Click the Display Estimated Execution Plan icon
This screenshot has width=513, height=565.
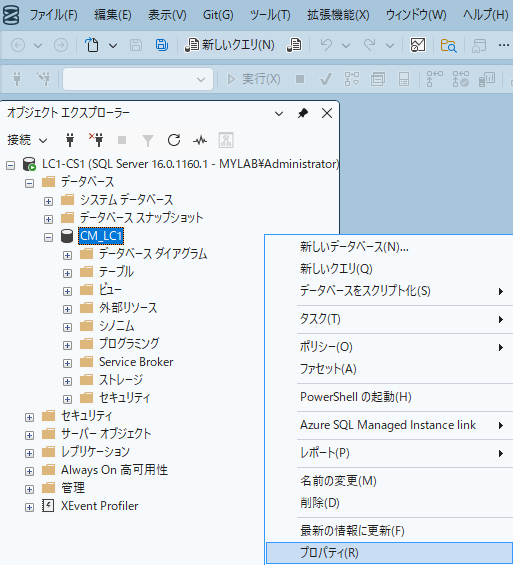point(352,79)
